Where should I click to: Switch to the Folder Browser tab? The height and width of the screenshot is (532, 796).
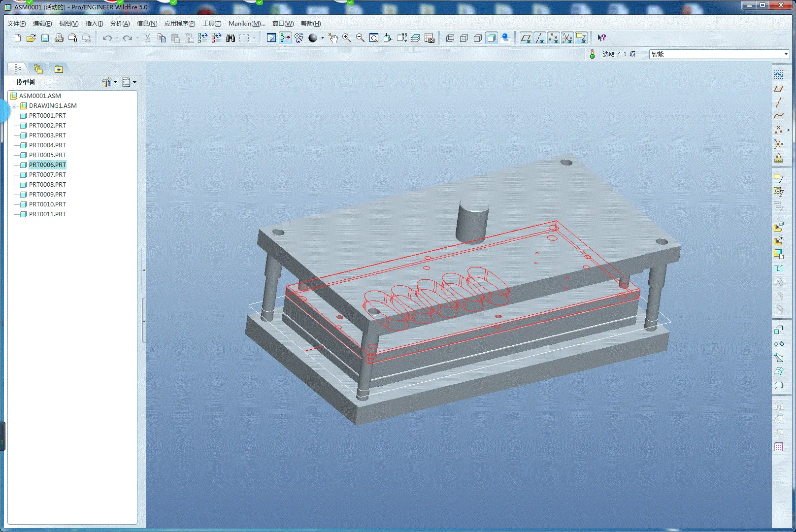click(38, 69)
